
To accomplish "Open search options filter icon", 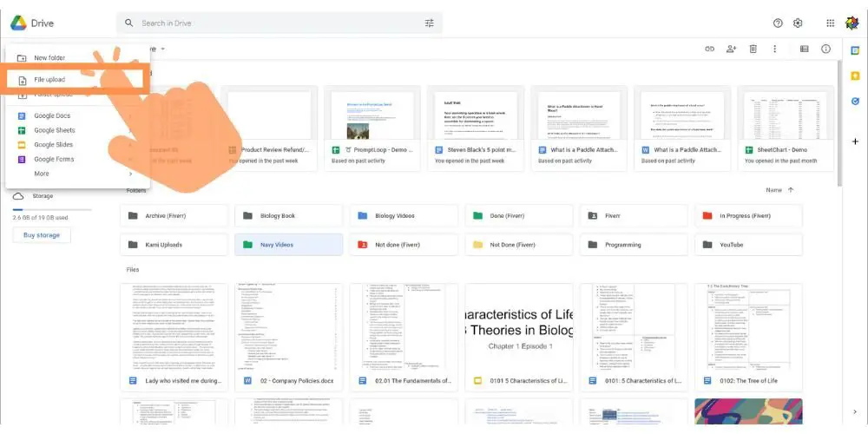I will (x=429, y=23).
